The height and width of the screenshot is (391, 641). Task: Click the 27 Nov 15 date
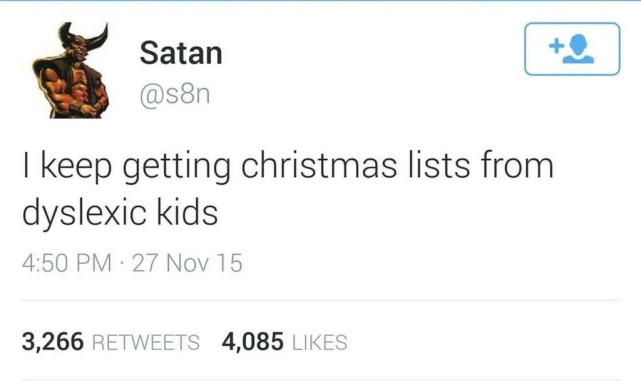coord(188,263)
